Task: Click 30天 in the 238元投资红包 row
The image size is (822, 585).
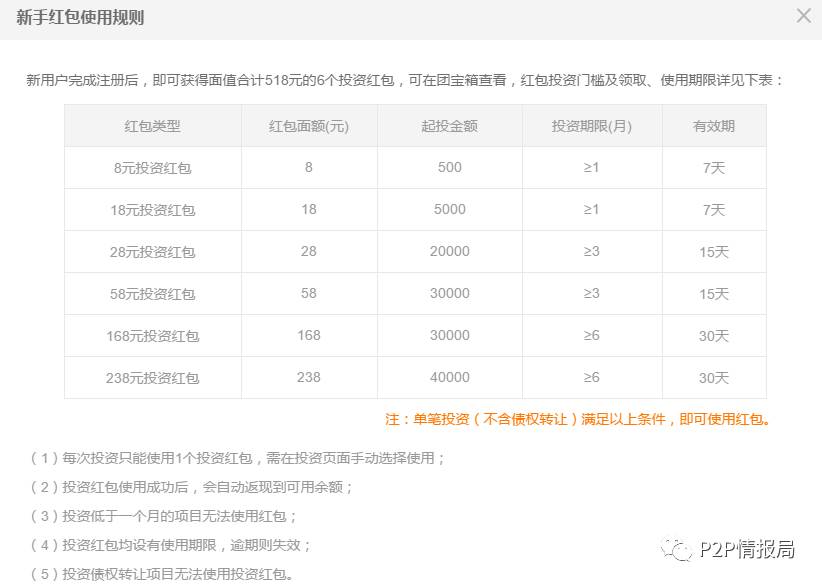Action: point(714,377)
